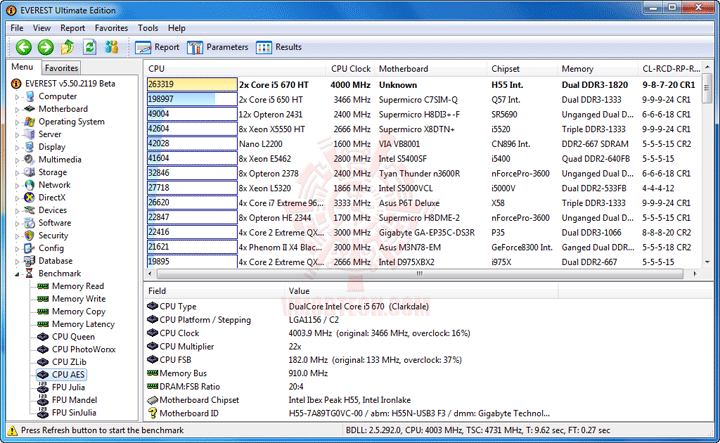The width and height of the screenshot is (720, 443).
Task: Expand the Operating System tree node
Action: (x=17, y=122)
